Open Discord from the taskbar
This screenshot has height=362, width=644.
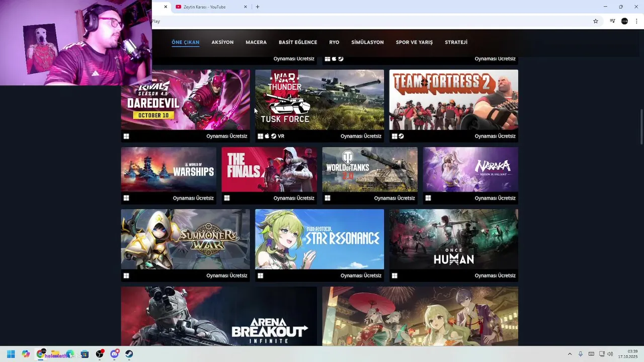click(x=114, y=354)
